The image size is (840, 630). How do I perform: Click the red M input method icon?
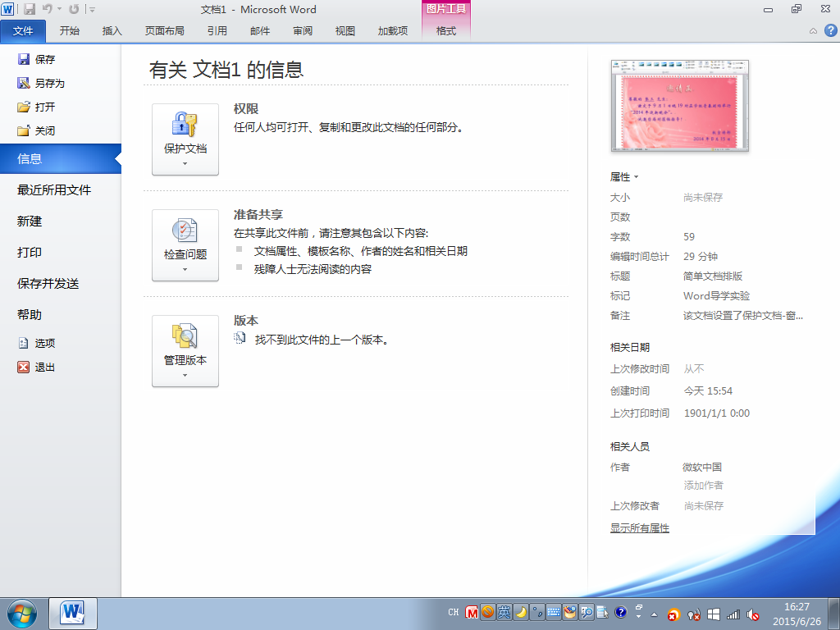(x=472, y=612)
